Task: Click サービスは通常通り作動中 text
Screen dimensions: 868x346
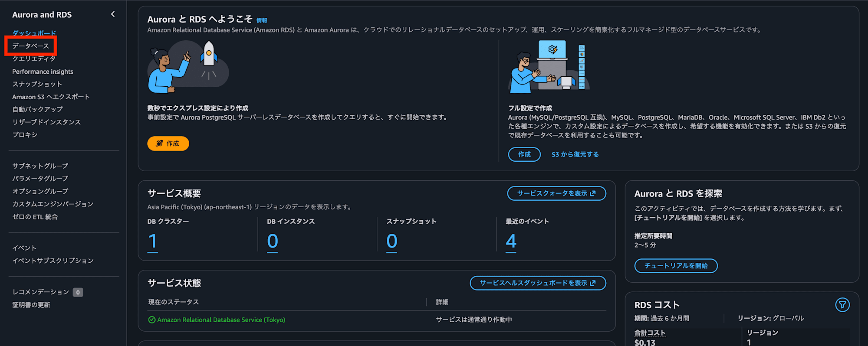Action: tap(474, 320)
